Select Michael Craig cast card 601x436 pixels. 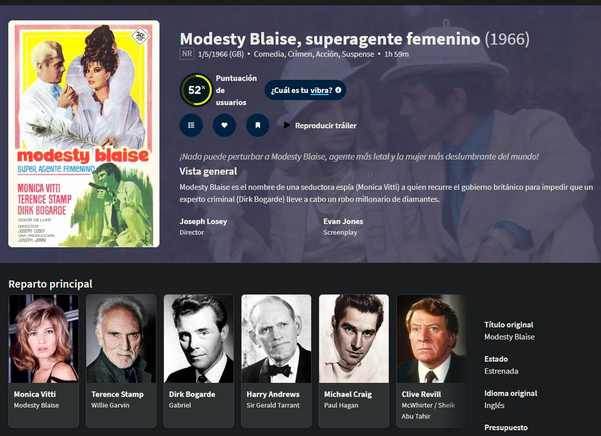coord(354,361)
